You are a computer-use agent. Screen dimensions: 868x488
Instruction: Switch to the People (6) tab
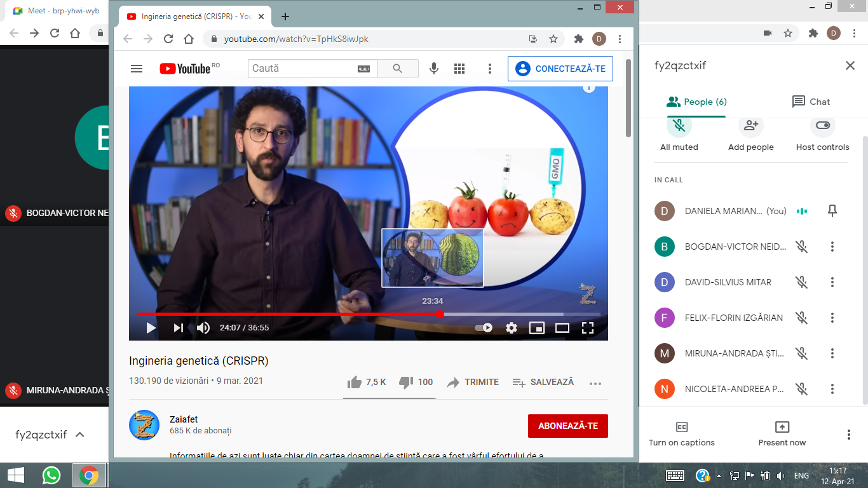coord(696,102)
